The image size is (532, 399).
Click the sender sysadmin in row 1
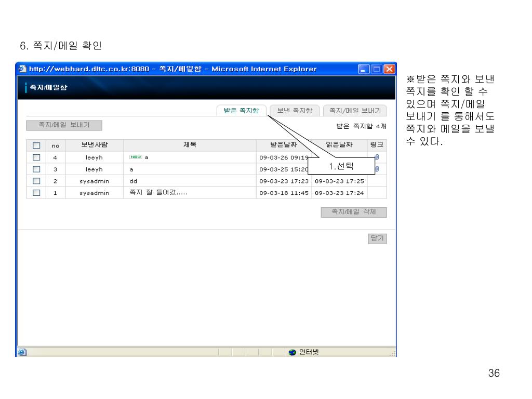95,193
